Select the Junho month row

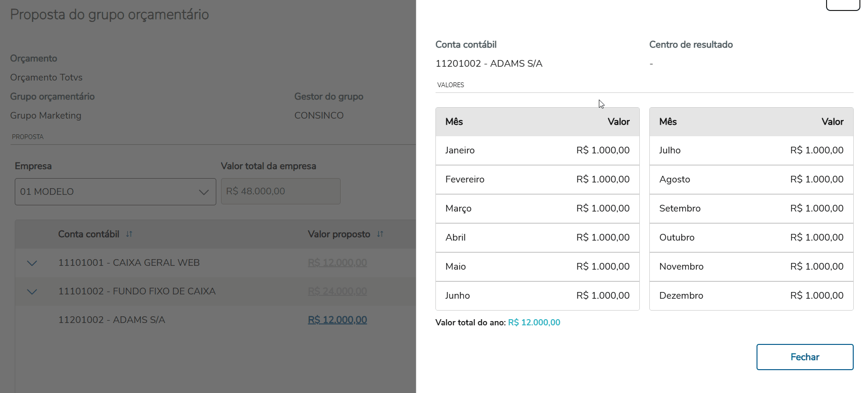click(x=537, y=296)
